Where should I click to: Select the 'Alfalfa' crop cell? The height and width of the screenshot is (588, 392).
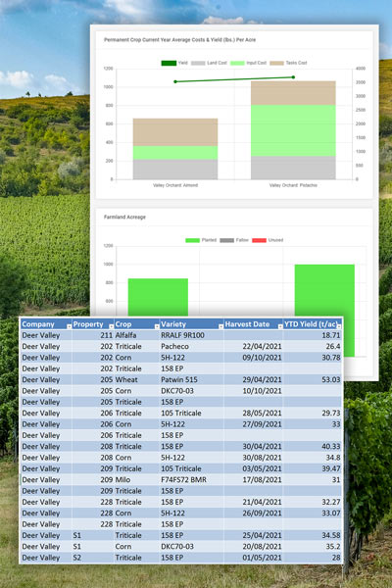pos(136,335)
